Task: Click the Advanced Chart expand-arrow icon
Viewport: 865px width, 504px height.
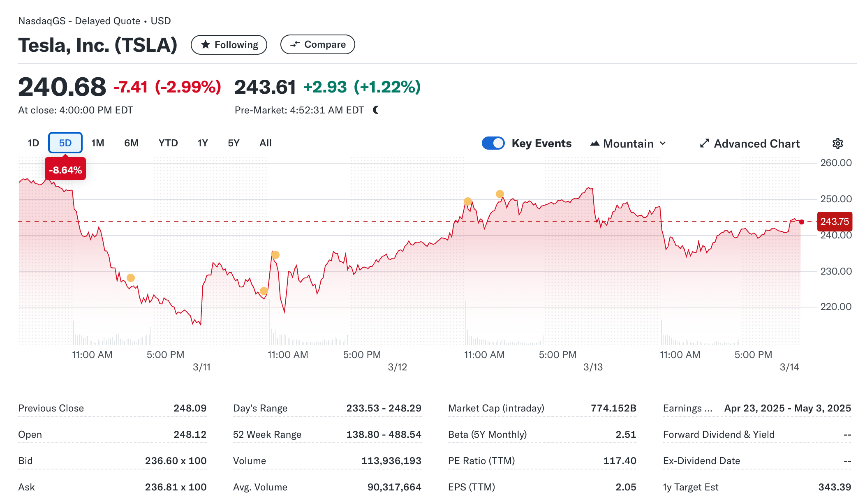Action: (704, 143)
